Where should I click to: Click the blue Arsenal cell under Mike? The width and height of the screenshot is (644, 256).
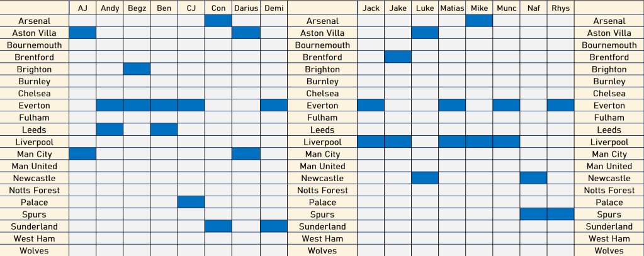pos(479,21)
